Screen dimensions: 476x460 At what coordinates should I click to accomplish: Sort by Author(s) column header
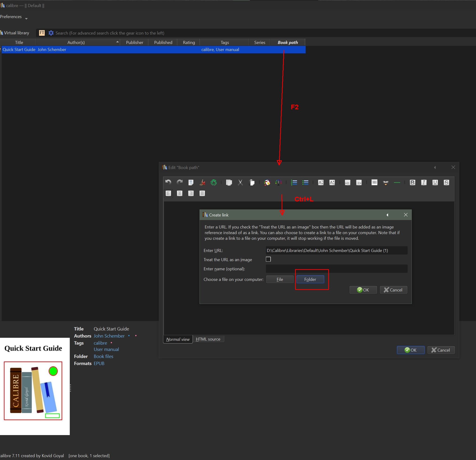pos(78,42)
